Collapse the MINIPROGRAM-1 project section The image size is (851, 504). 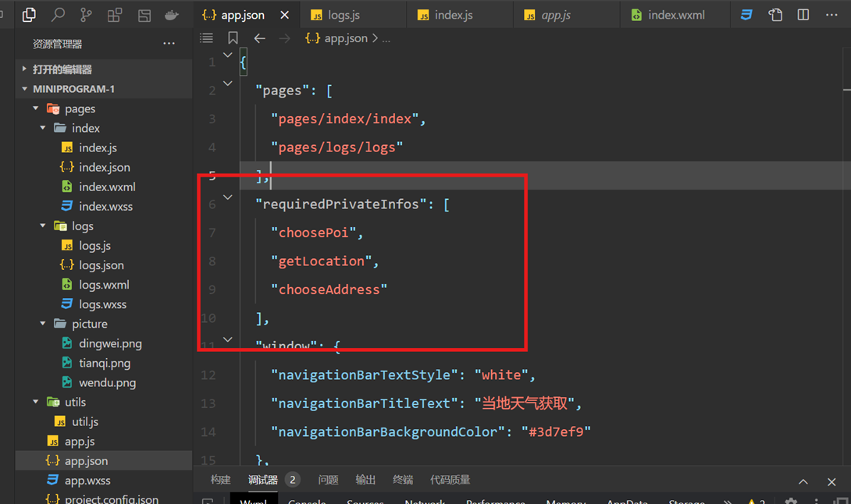104,88
